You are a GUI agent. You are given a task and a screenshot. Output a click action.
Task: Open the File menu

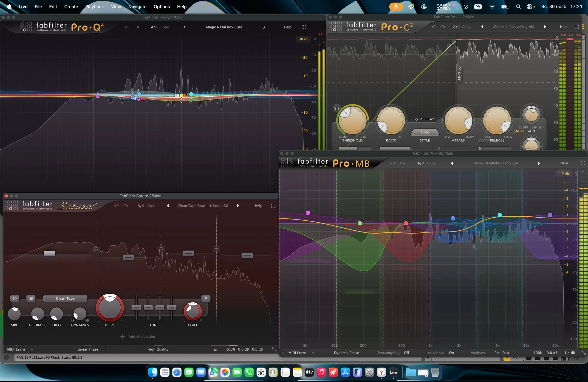(38, 7)
